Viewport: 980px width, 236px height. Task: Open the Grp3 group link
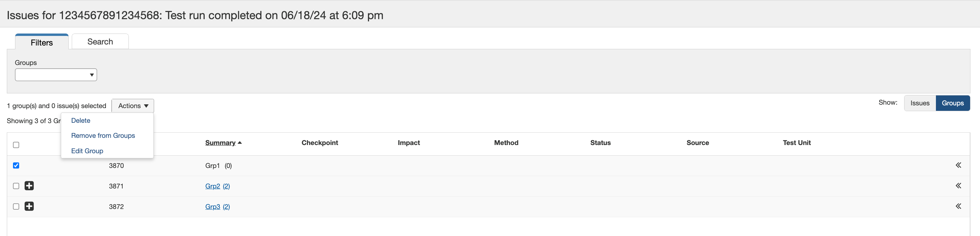coord(213,207)
